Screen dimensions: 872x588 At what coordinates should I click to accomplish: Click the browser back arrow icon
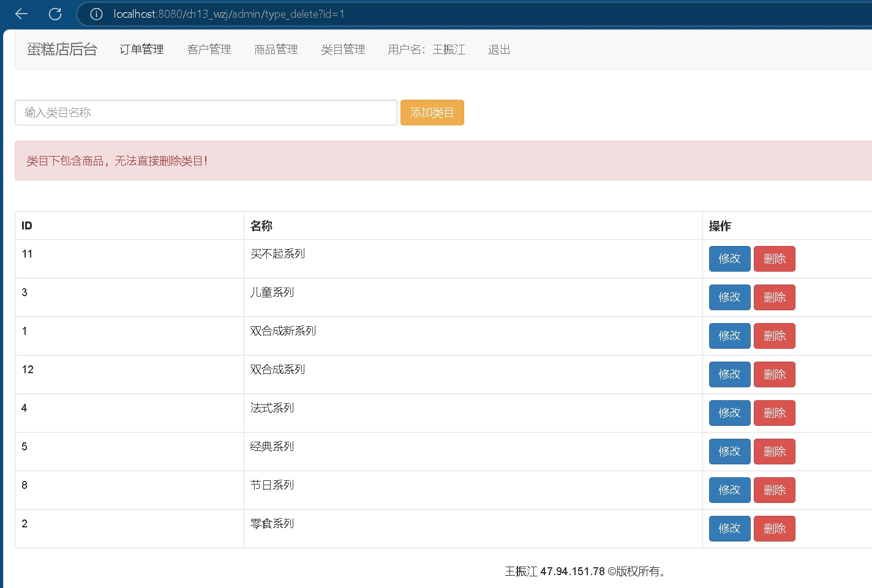pyautogui.click(x=21, y=14)
